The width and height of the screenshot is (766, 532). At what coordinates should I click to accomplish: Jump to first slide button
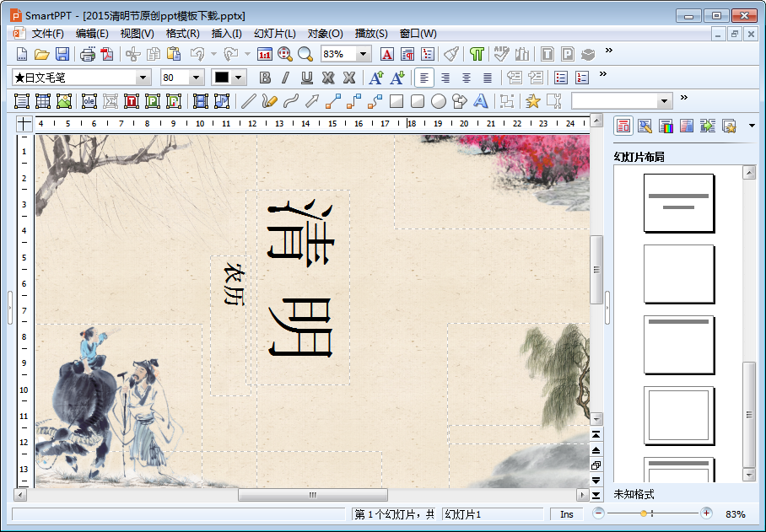[596, 434]
